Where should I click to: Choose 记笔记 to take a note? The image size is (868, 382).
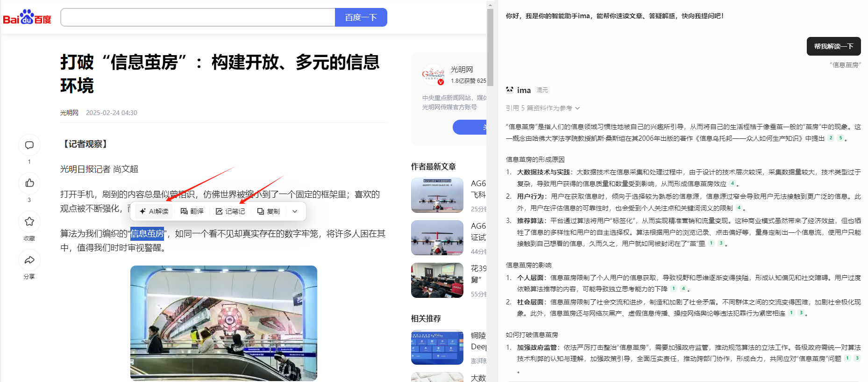pyautogui.click(x=230, y=211)
